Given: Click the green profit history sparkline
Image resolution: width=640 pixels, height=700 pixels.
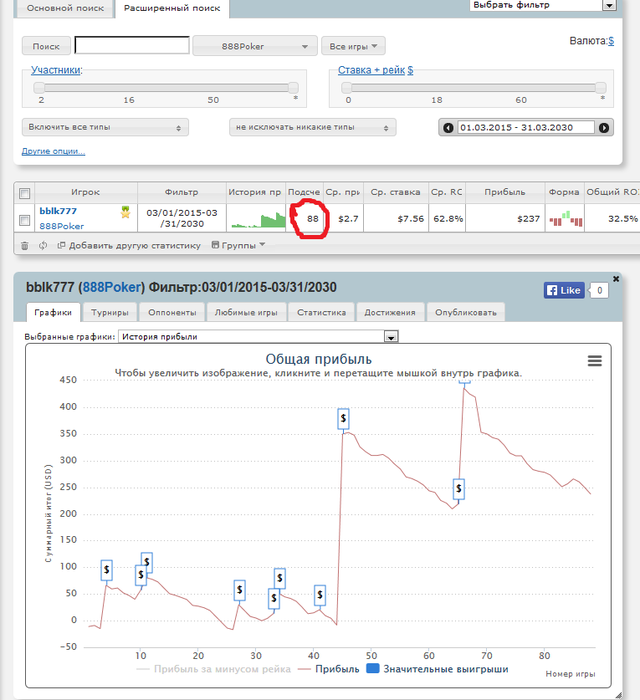Looking at the screenshot, I should [258, 220].
